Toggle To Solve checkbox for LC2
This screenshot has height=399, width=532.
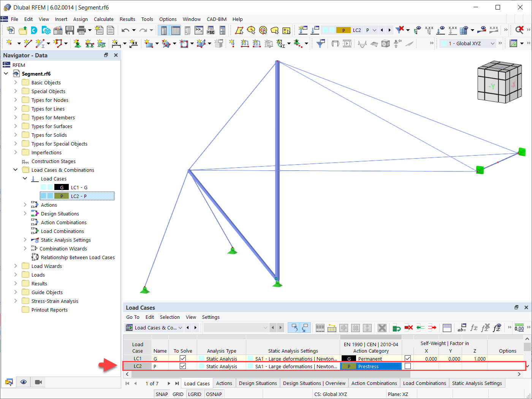click(x=183, y=366)
